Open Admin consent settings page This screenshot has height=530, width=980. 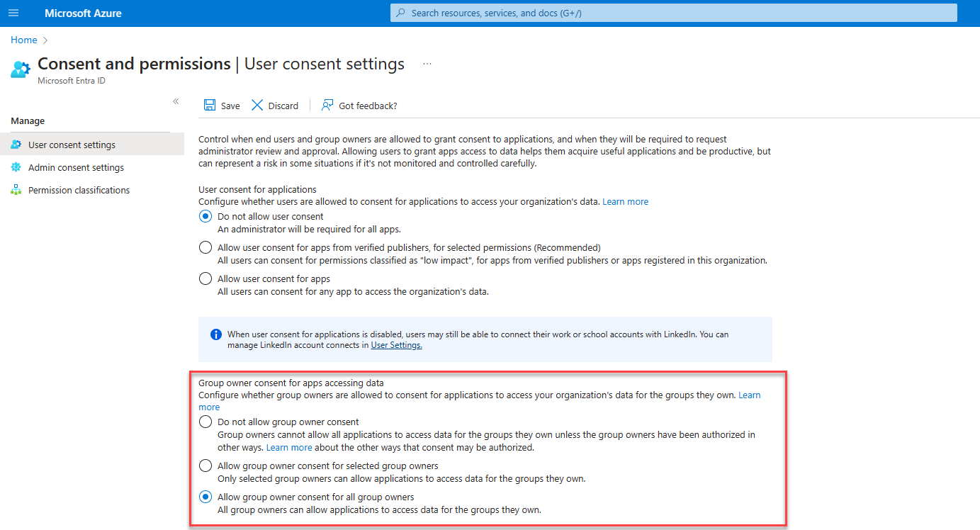coord(76,167)
